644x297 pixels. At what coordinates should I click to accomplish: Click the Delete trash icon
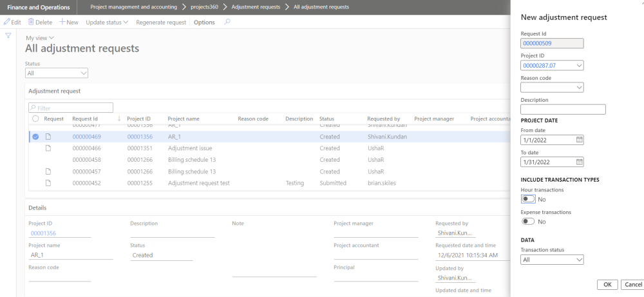(31, 22)
